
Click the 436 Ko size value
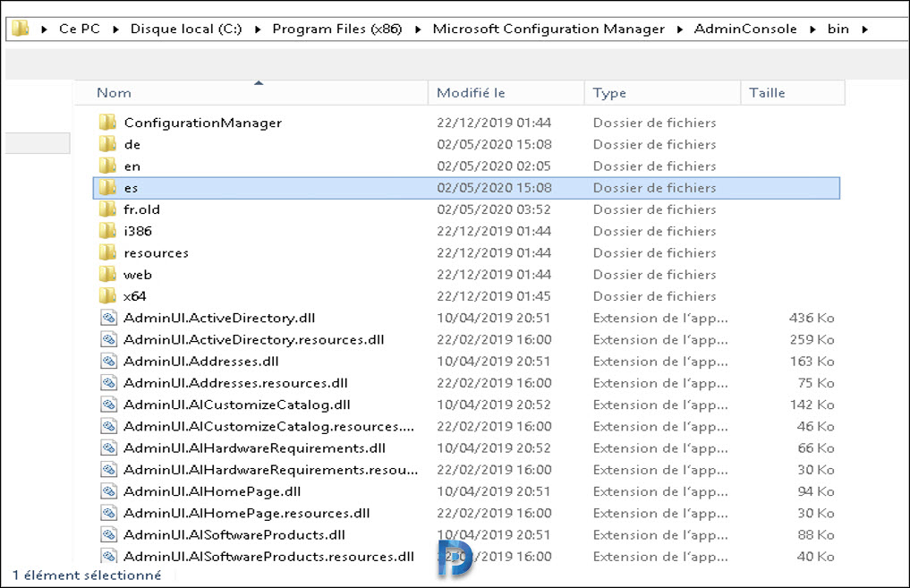(x=812, y=318)
